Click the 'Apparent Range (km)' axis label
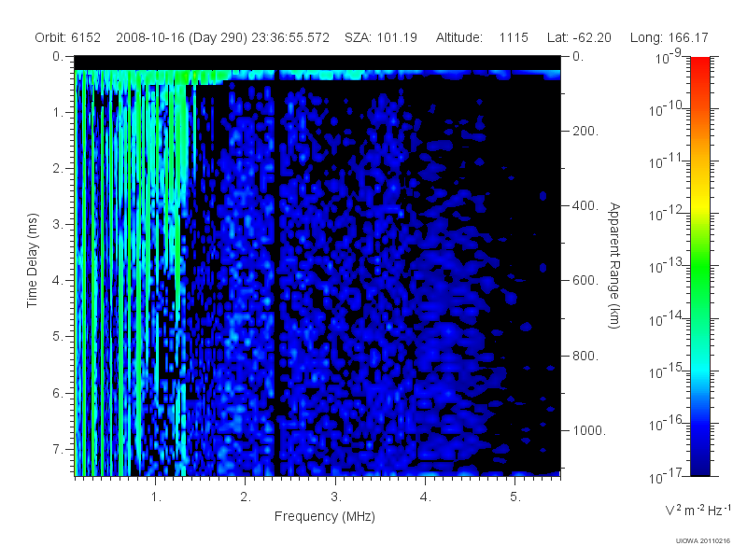Viewport: 747px width, 560px height. tap(614, 265)
